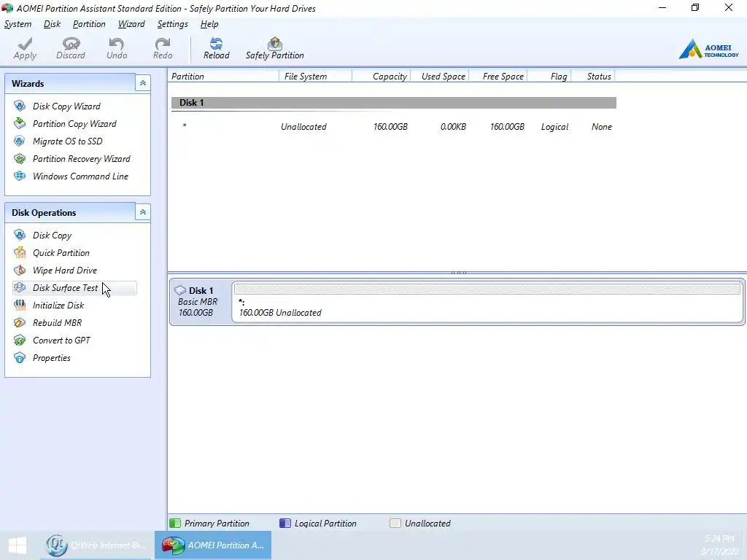Click the Redo arrow icon

pyautogui.click(x=163, y=44)
